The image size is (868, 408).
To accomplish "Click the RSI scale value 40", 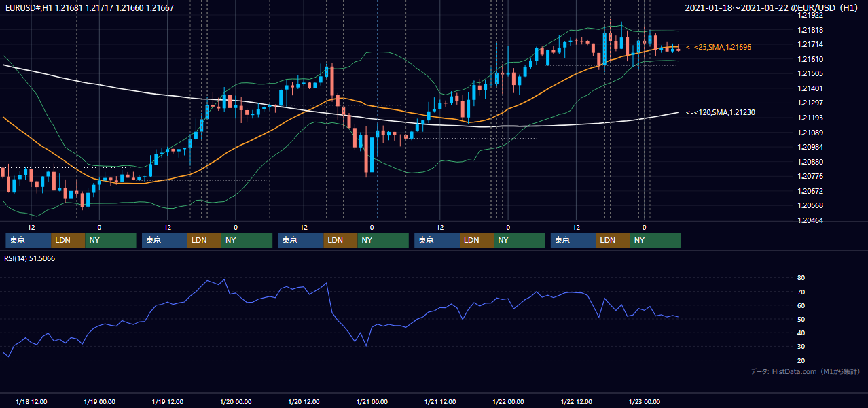I will (x=801, y=333).
